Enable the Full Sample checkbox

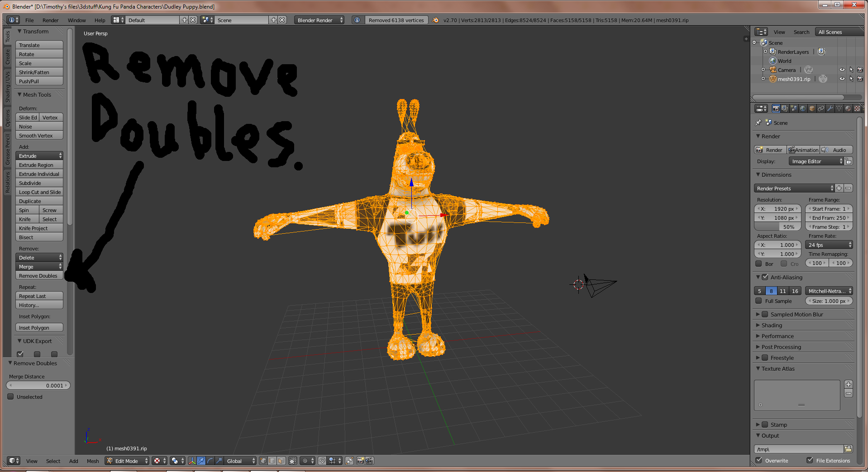pyautogui.click(x=759, y=301)
